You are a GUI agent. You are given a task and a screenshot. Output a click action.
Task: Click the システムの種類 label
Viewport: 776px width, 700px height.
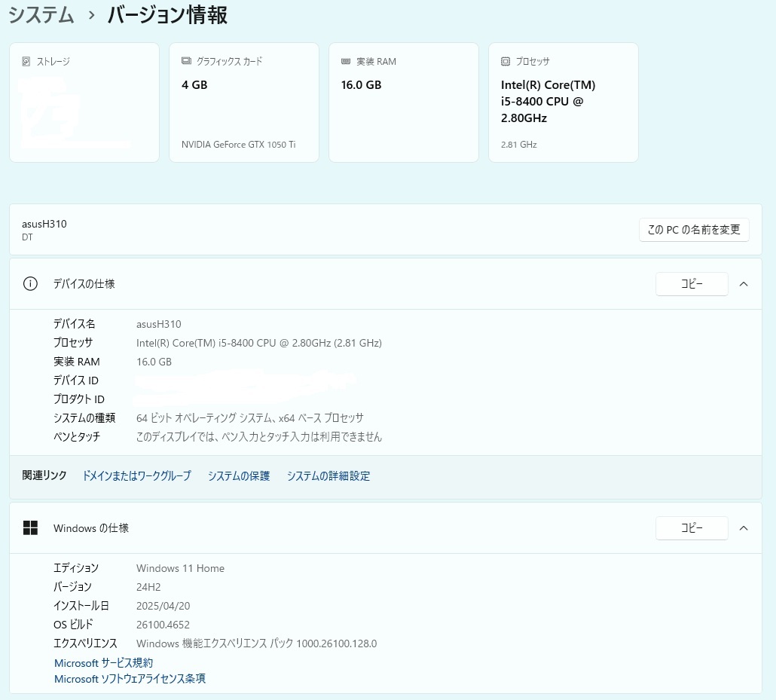(x=84, y=418)
